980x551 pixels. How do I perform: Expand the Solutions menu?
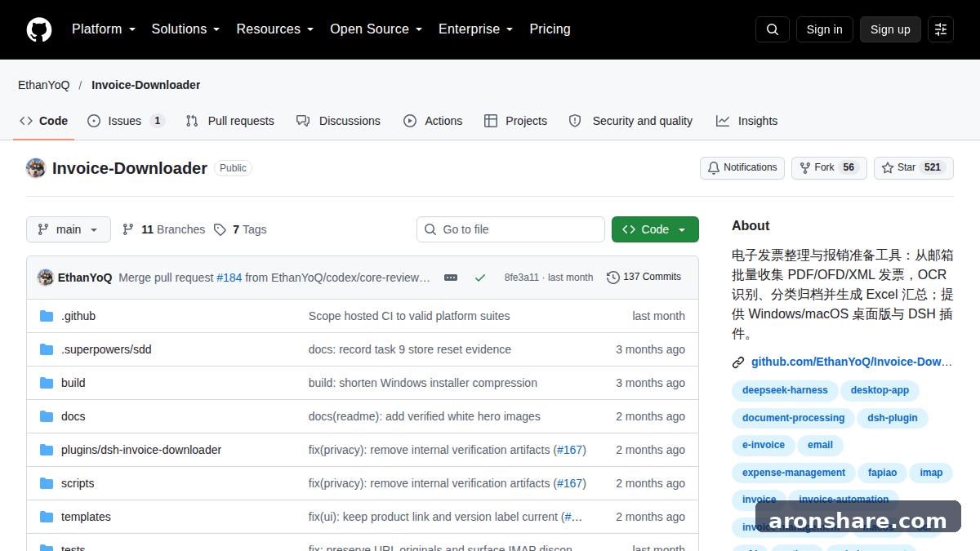click(x=185, y=29)
